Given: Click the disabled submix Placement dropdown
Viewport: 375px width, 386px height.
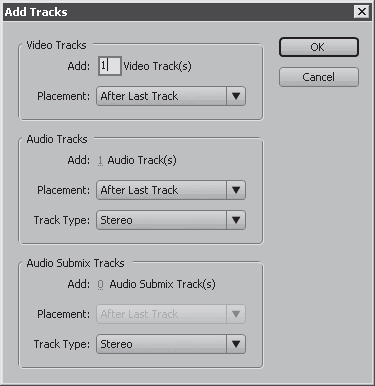Looking at the screenshot, I should point(171,314).
